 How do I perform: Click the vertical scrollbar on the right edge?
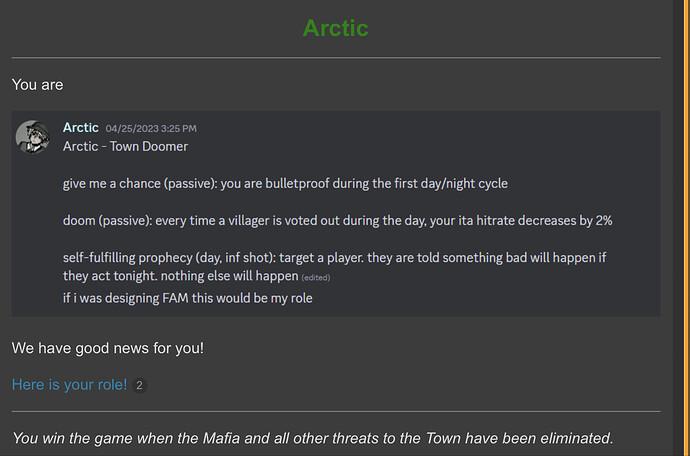pyautogui.click(x=677, y=228)
